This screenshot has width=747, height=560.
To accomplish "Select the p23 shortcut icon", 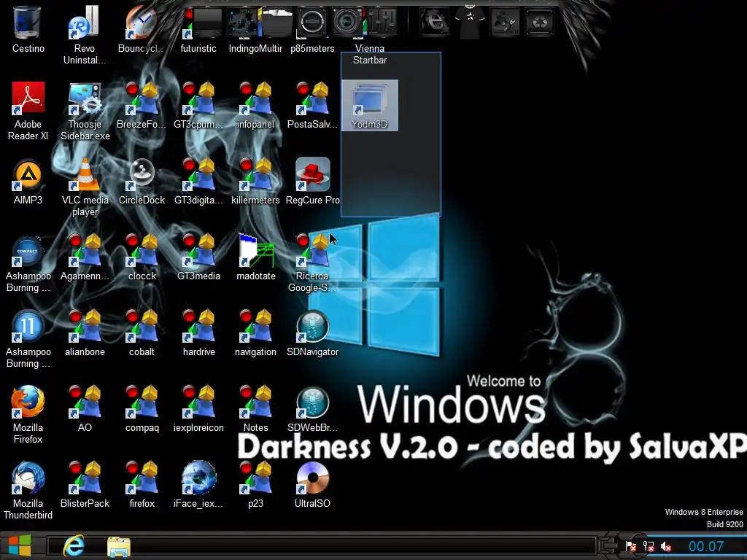I will coord(255,478).
